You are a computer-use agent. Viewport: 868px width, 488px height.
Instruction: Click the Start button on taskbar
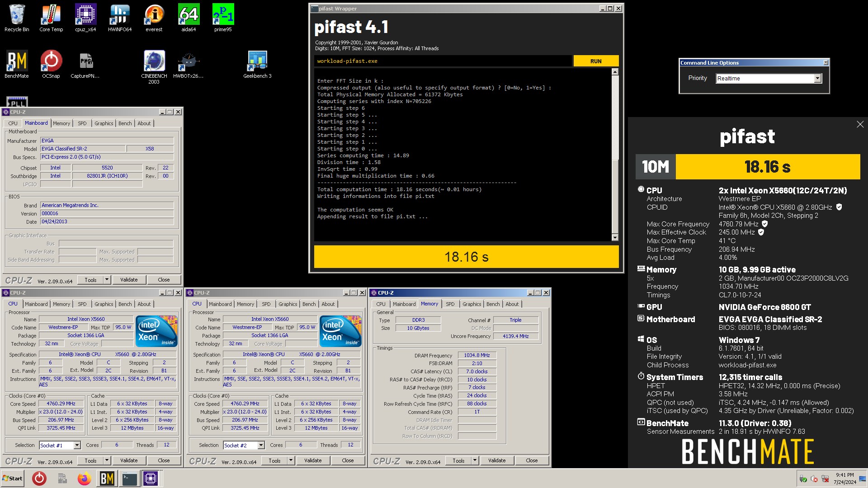(12, 479)
